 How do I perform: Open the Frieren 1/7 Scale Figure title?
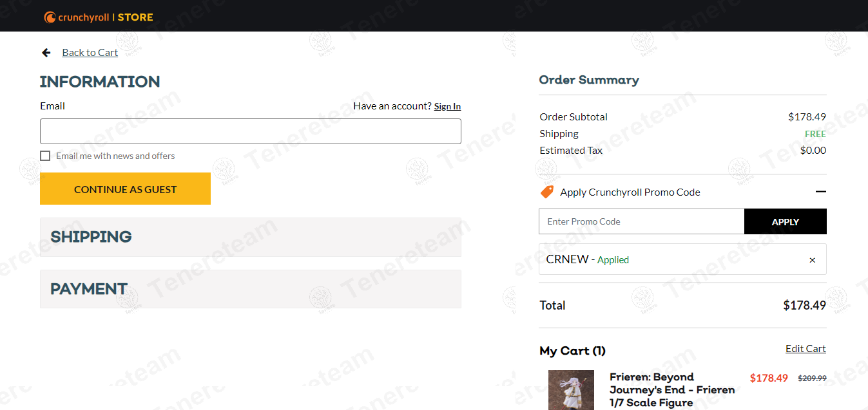pos(671,390)
